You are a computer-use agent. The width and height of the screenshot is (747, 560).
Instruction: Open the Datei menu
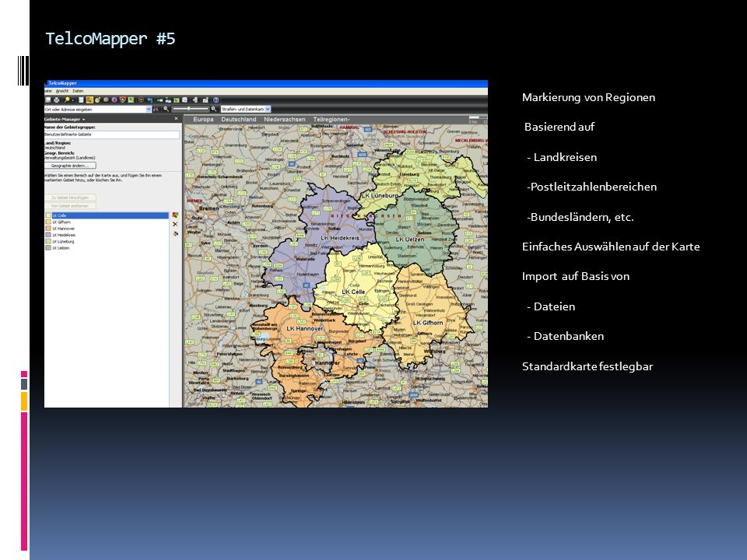47,91
